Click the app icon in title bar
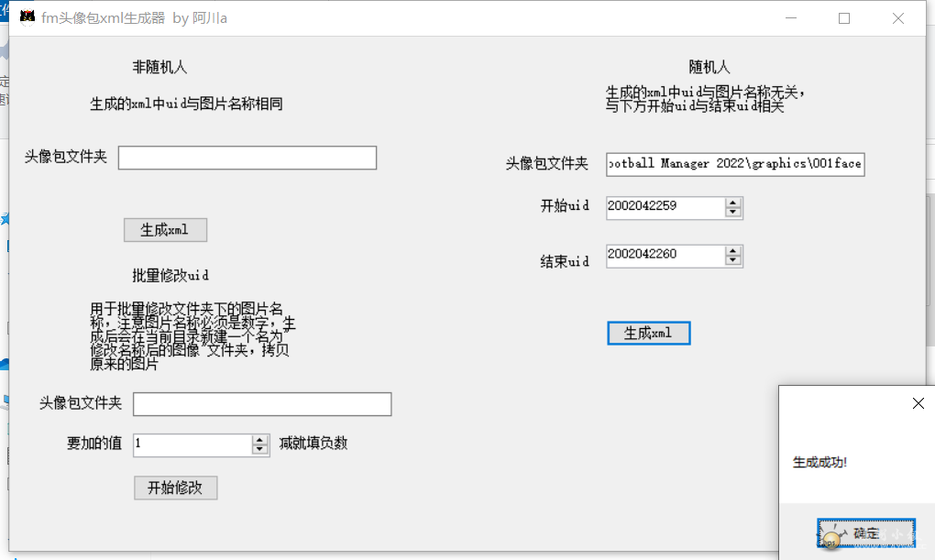The height and width of the screenshot is (560, 935). tap(27, 17)
